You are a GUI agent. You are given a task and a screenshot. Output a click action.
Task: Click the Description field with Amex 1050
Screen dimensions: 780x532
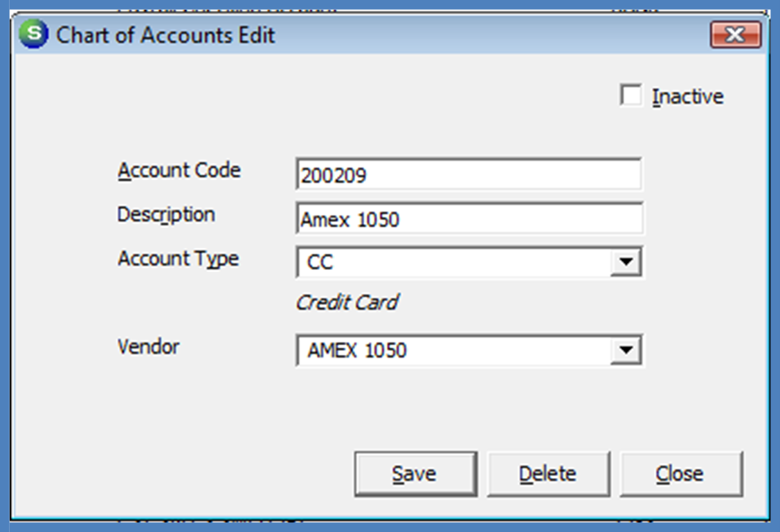coord(469,219)
